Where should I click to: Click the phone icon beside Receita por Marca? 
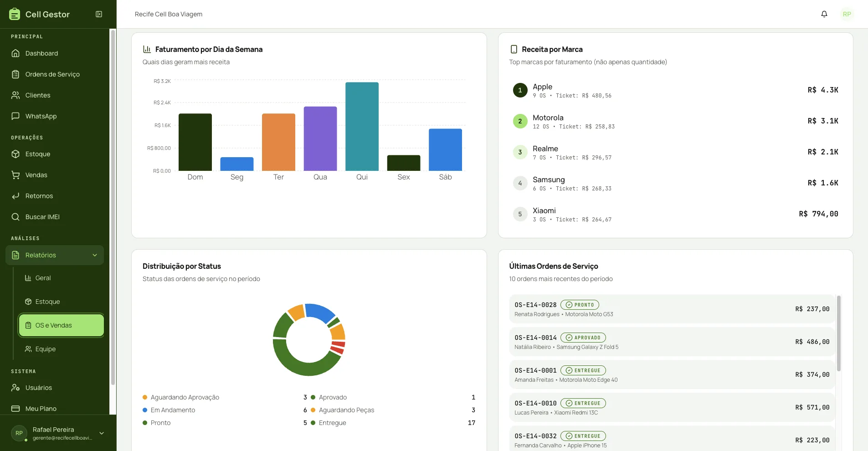click(514, 49)
